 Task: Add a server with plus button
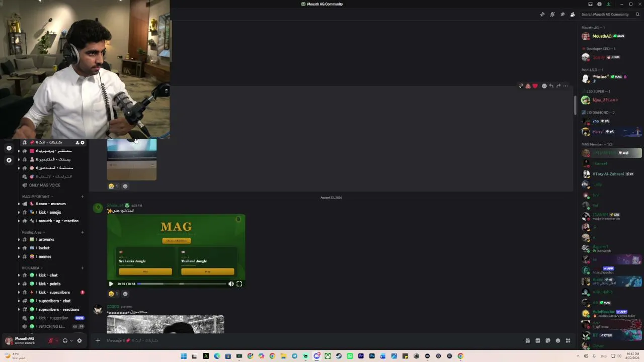pyautogui.click(x=9, y=148)
